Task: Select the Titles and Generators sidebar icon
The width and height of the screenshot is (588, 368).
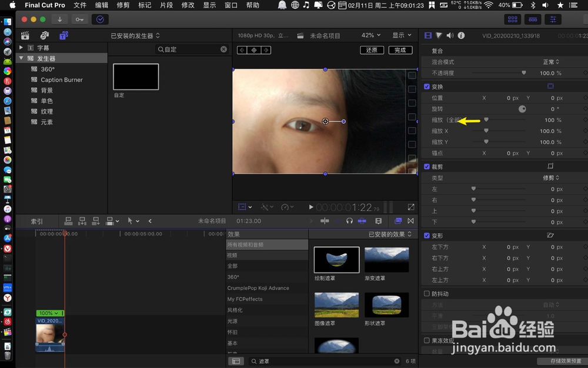Action: (x=63, y=35)
